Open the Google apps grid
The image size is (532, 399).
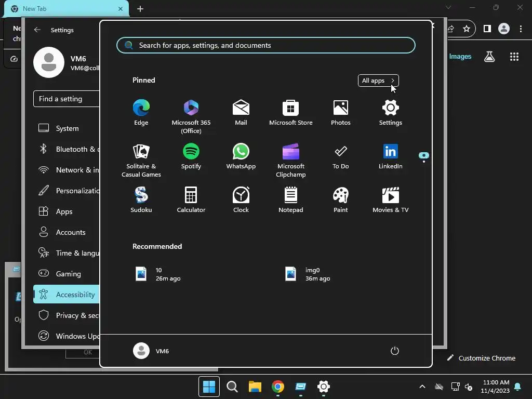514,57
